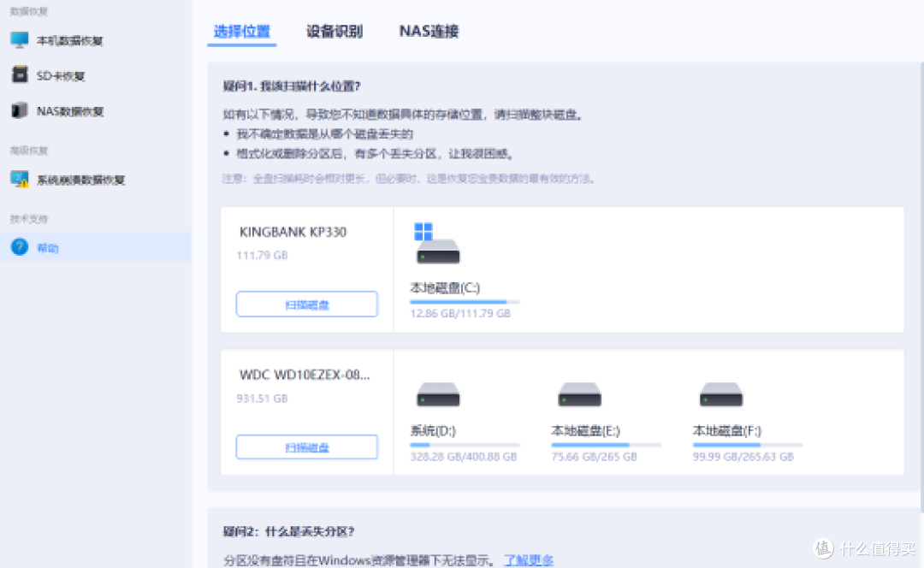
Task: Click the F: drive usage bar
Action: tap(747, 445)
